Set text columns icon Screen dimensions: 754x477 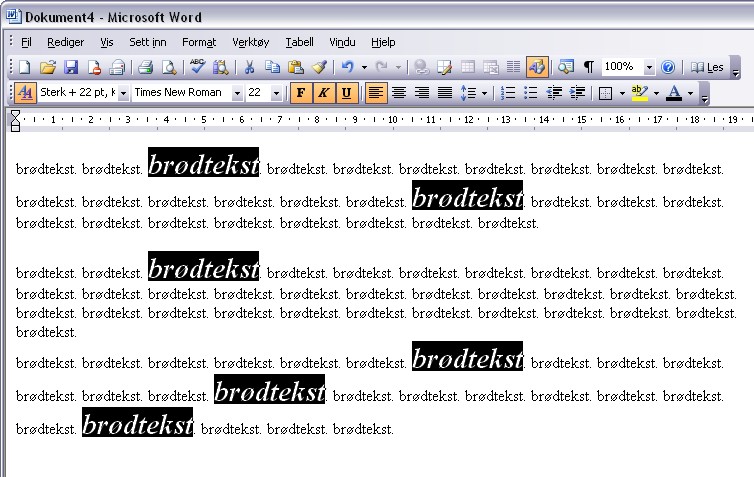(x=514, y=67)
